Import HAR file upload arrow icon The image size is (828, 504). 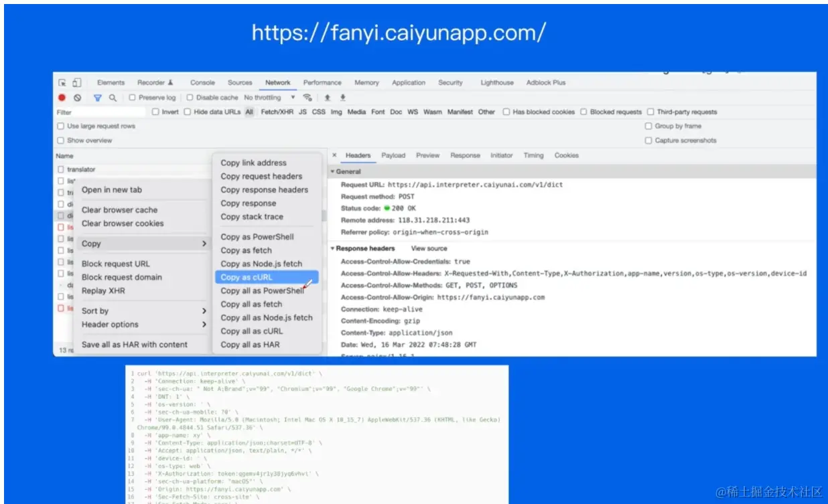328,98
